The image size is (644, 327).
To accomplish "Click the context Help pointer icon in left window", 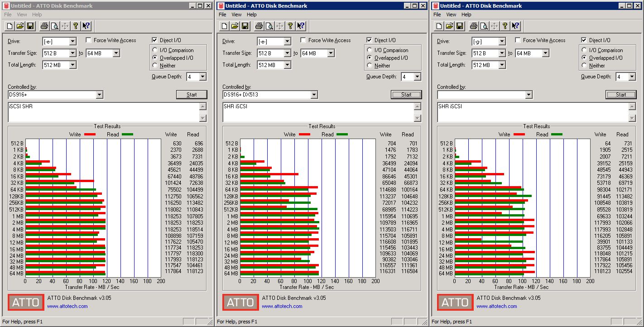I will tap(86, 26).
